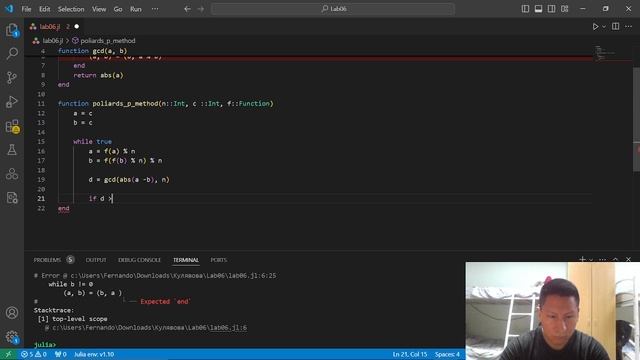Open the File menu
The height and width of the screenshot is (360, 640).
[x=27, y=9]
